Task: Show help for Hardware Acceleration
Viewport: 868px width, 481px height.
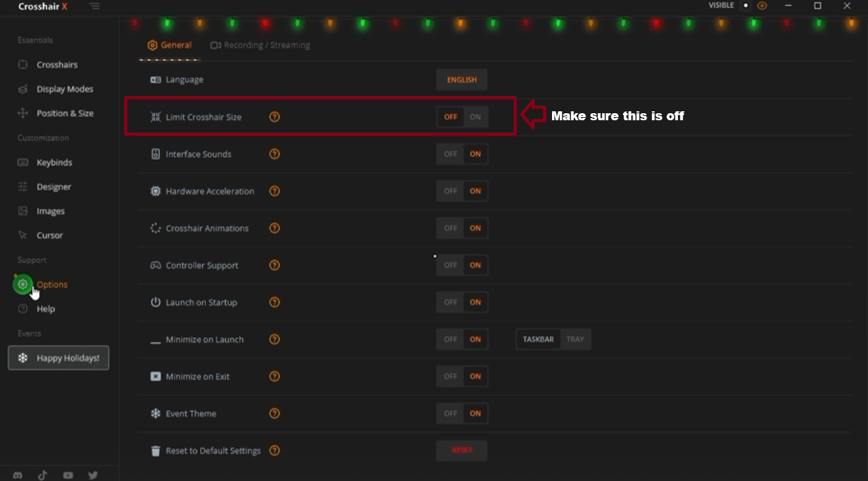Action: click(274, 191)
